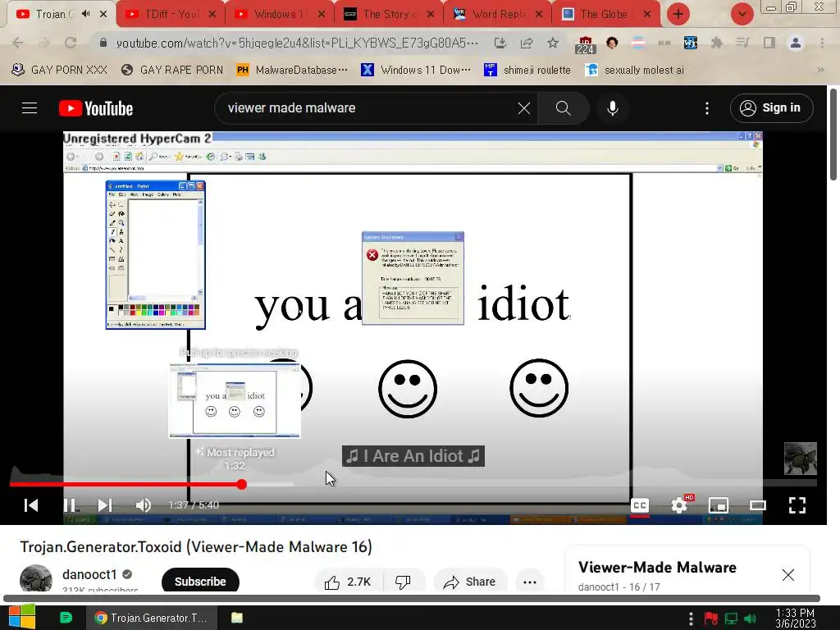840x630 pixels.
Task: Open system tray volume icon
Action: (x=750, y=619)
